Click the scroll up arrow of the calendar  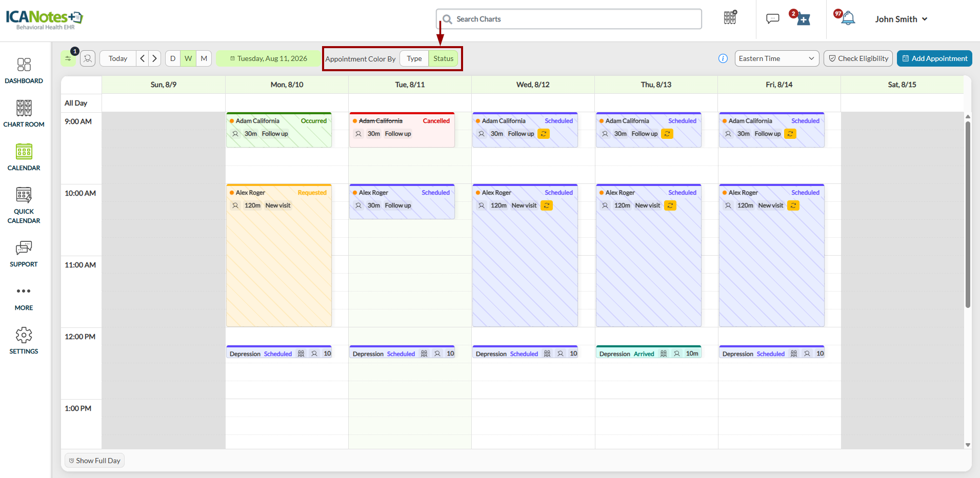coord(968,116)
